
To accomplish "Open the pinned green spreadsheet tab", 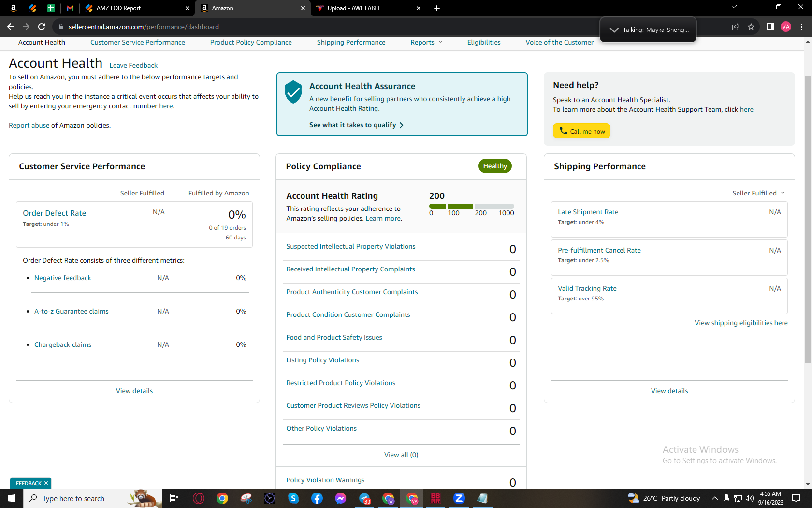I will coord(51,8).
